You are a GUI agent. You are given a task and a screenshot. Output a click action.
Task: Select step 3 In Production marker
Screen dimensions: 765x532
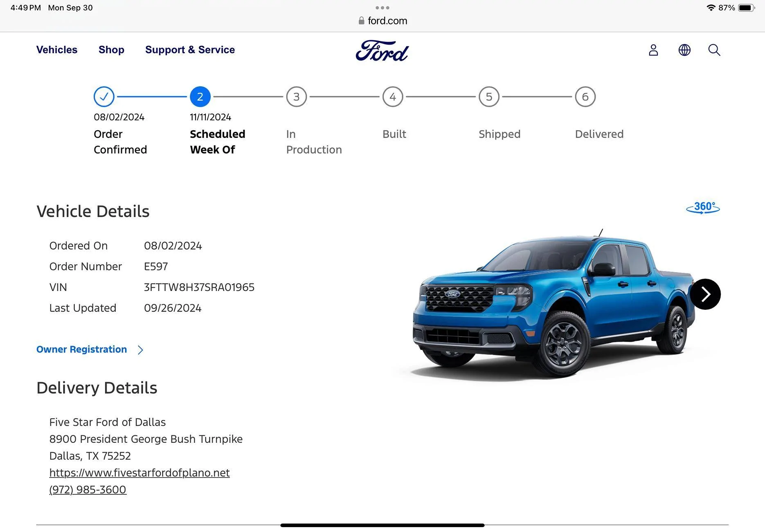pyautogui.click(x=297, y=97)
